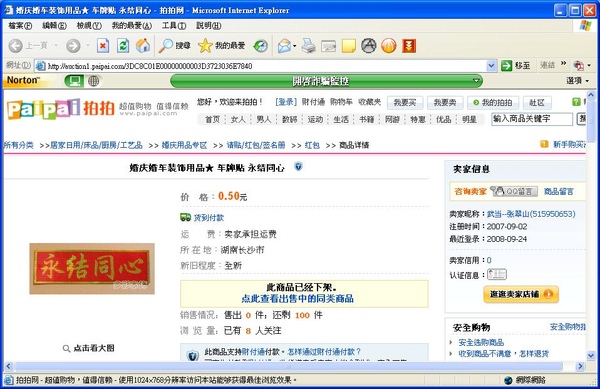
Task: Click the Edit toolbar icon next to the printer
Action: (328, 46)
